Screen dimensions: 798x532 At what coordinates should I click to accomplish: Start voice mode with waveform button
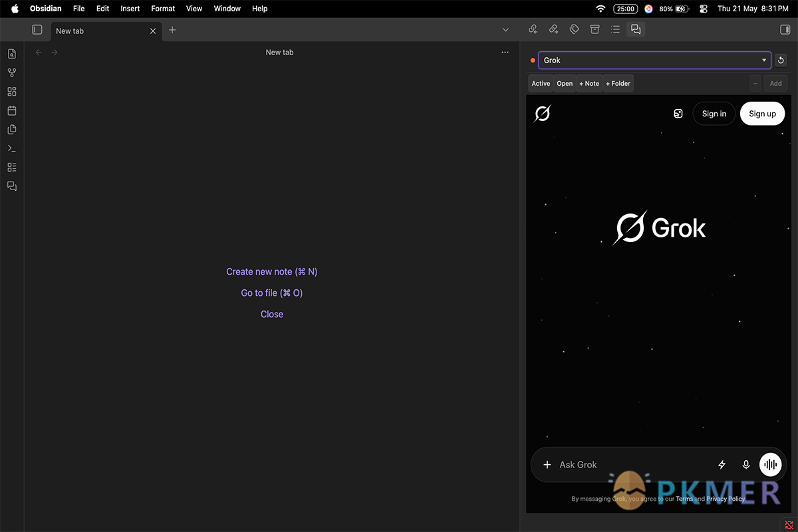click(771, 465)
